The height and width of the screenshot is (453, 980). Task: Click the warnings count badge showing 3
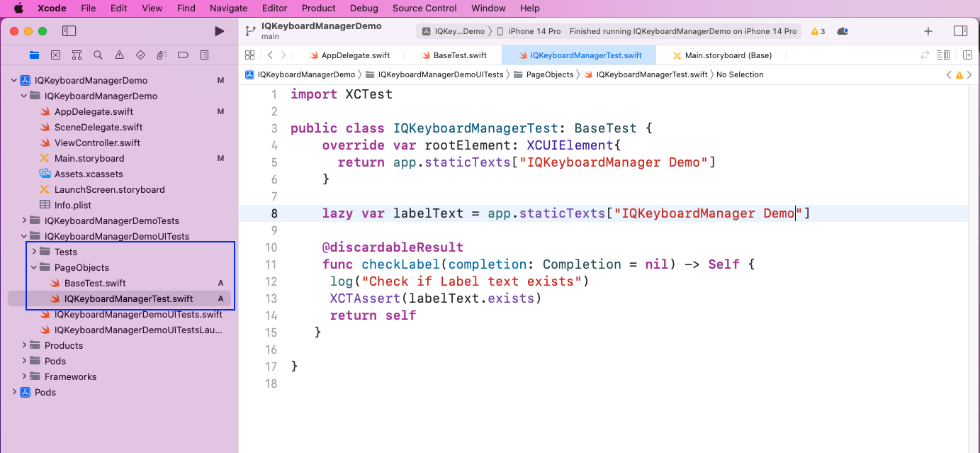point(818,31)
